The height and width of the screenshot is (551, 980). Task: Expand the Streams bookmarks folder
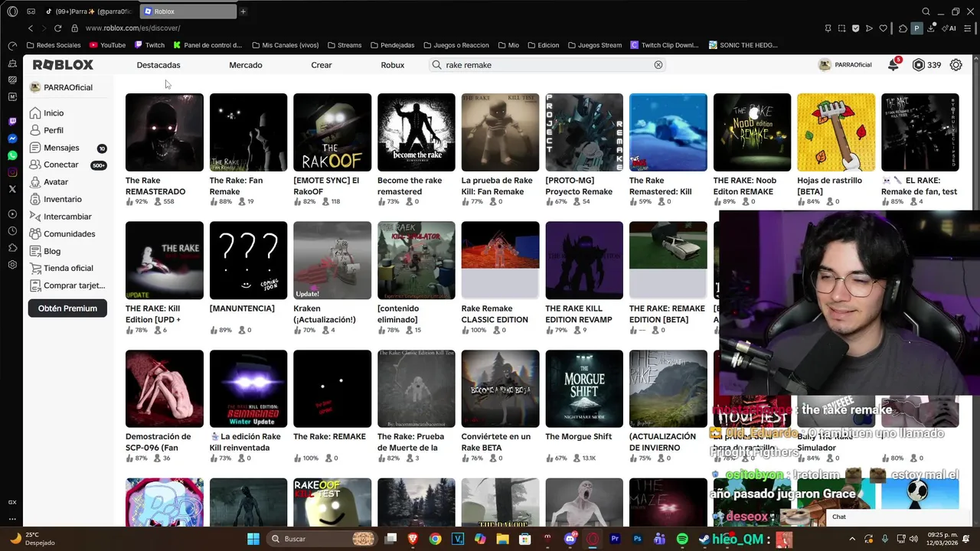344,45
